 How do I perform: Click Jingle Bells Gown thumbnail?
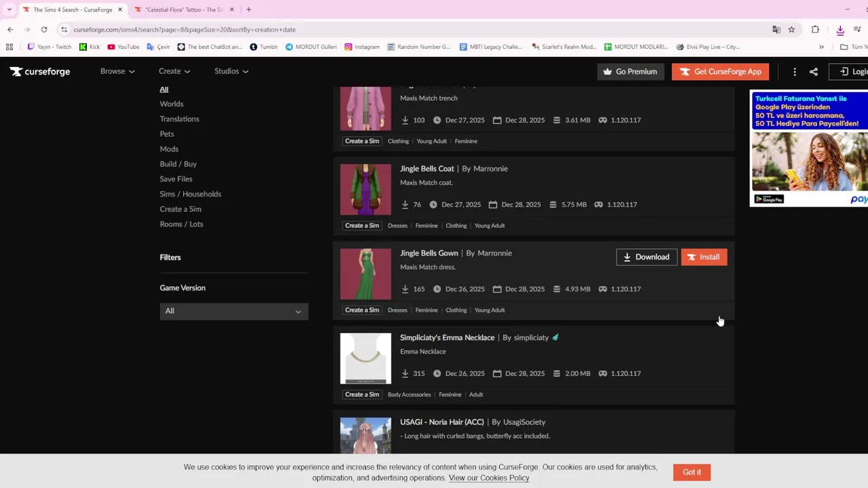click(x=366, y=274)
